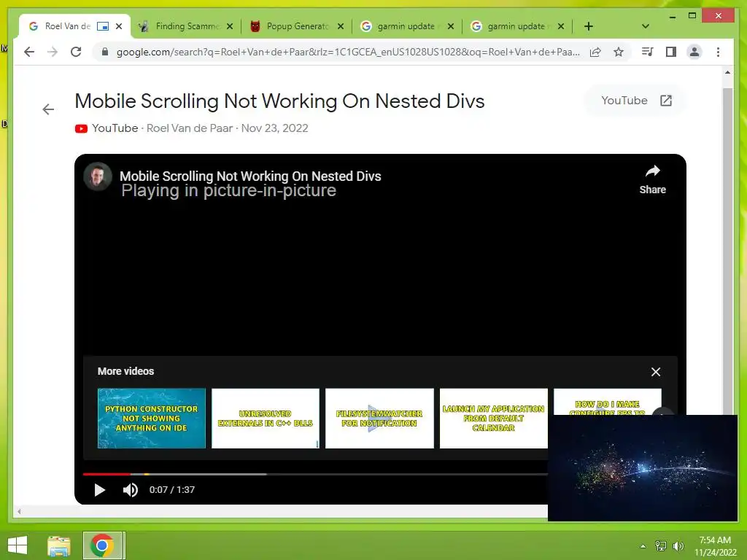Switch to the Finding Scammers tab
Screen dimensions: 747x560
tap(186, 26)
